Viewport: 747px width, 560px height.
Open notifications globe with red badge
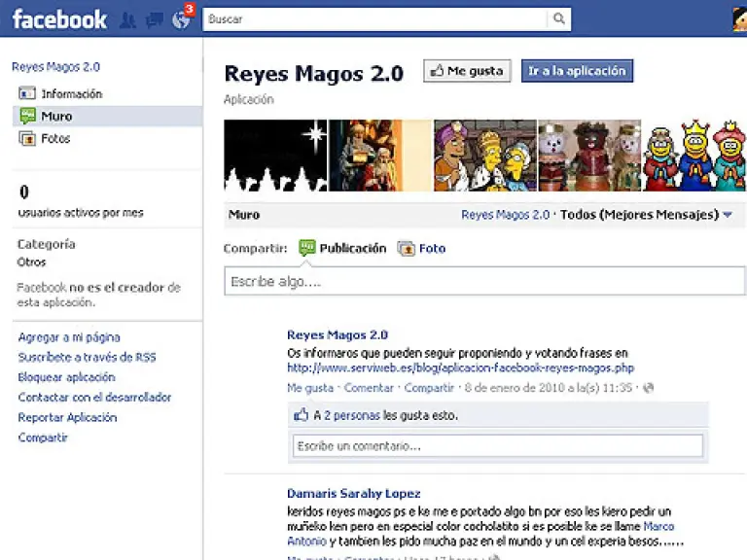click(181, 20)
